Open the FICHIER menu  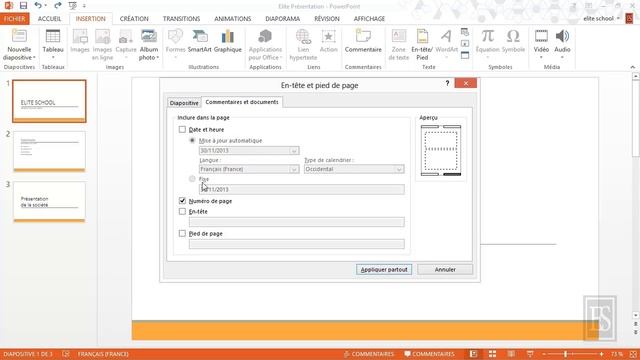[15, 19]
